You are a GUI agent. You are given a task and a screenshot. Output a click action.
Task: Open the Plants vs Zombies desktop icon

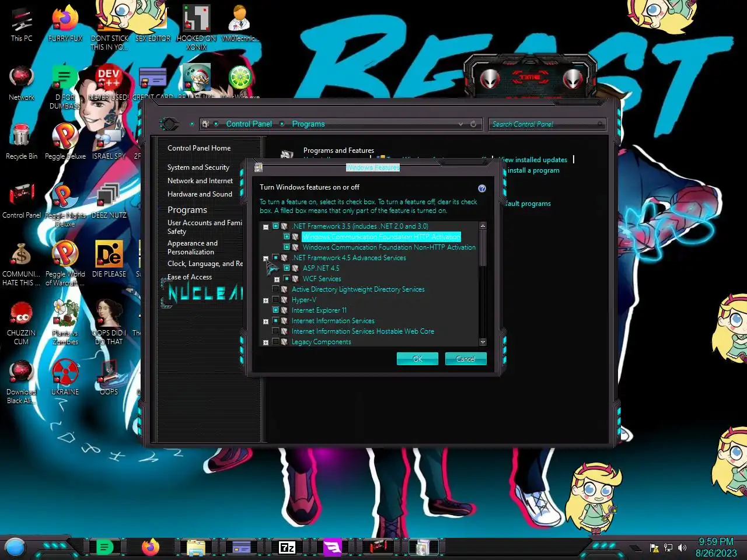(x=65, y=322)
